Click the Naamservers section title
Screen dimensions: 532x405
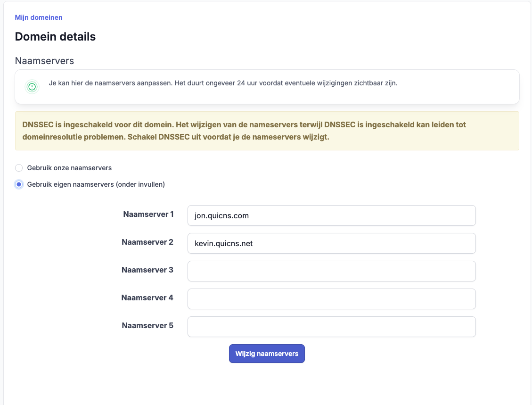44,61
